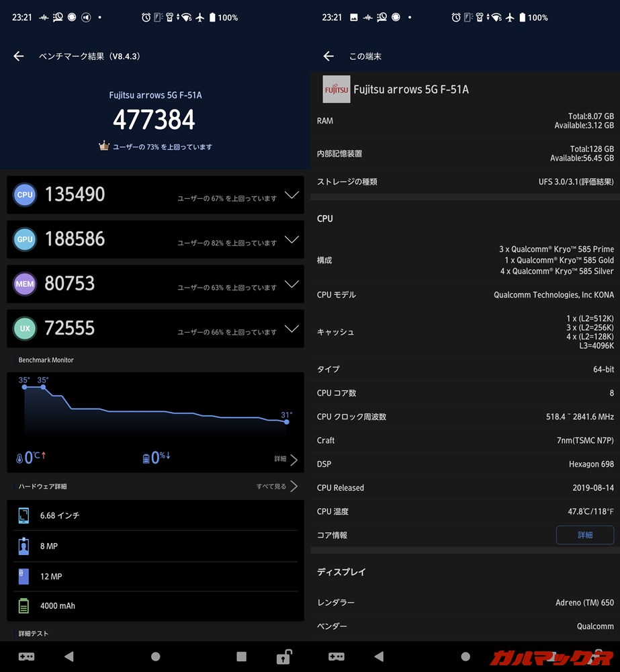The height and width of the screenshot is (672, 620).
Task: Open 詳細 in Benchmark Monitor
Action: pyautogui.click(x=285, y=460)
